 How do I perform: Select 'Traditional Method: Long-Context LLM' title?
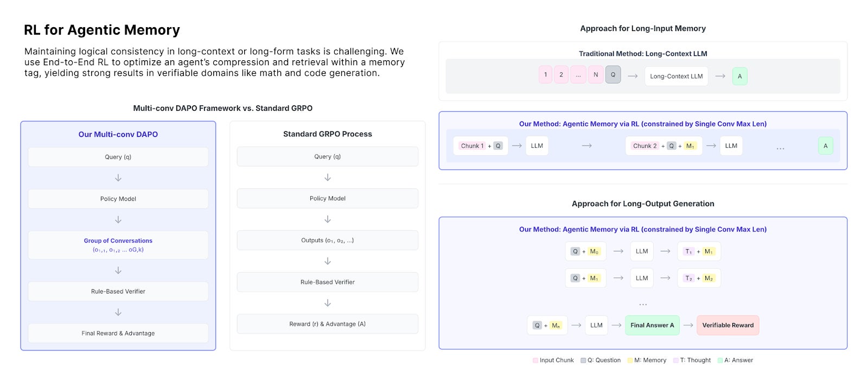pos(643,54)
